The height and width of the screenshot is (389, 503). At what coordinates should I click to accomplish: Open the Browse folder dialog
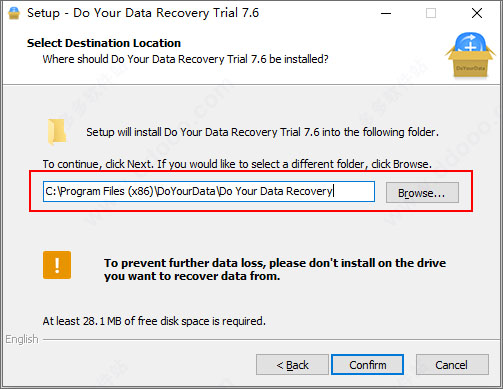(422, 193)
